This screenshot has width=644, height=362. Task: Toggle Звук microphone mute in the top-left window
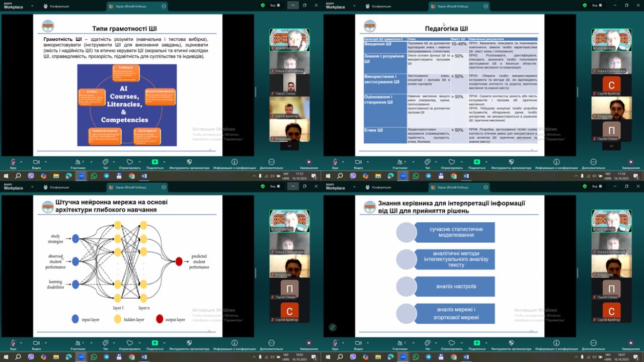[13, 163]
